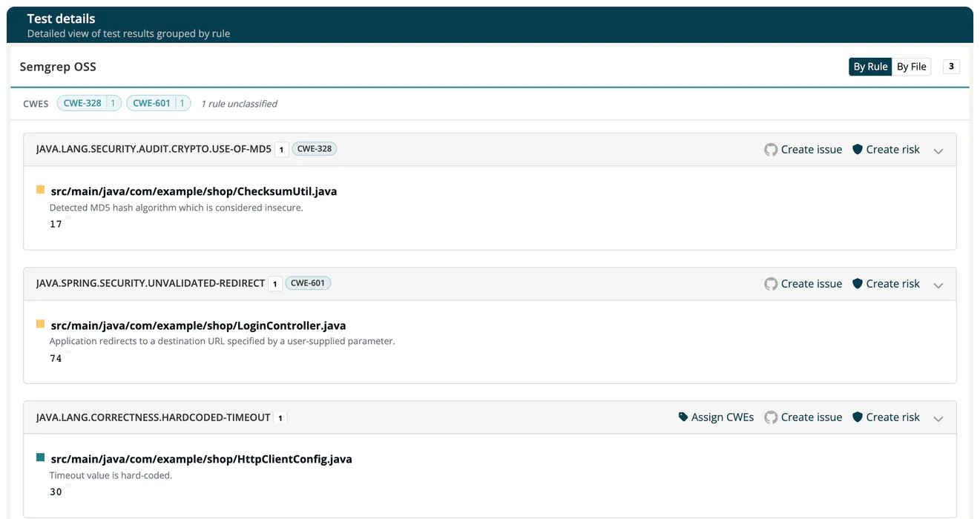This screenshot has width=980, height=519.
Task: Create issue for USE-OF-MD5 rule
Action: coord(803,150)
